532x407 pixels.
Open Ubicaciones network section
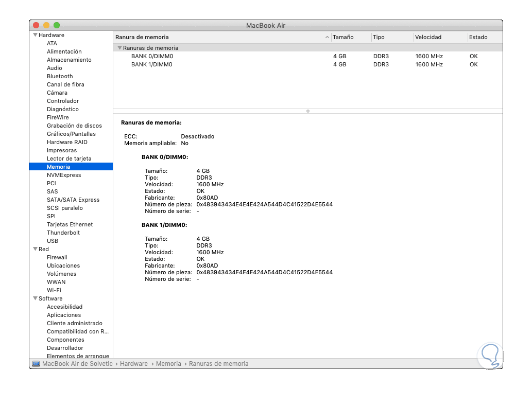[63, 266]
